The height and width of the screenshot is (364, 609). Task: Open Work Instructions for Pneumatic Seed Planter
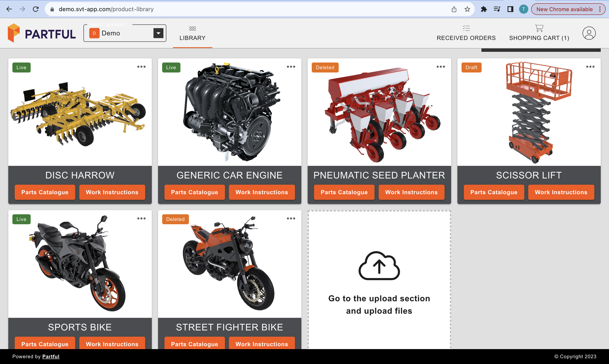coord(411,192)
